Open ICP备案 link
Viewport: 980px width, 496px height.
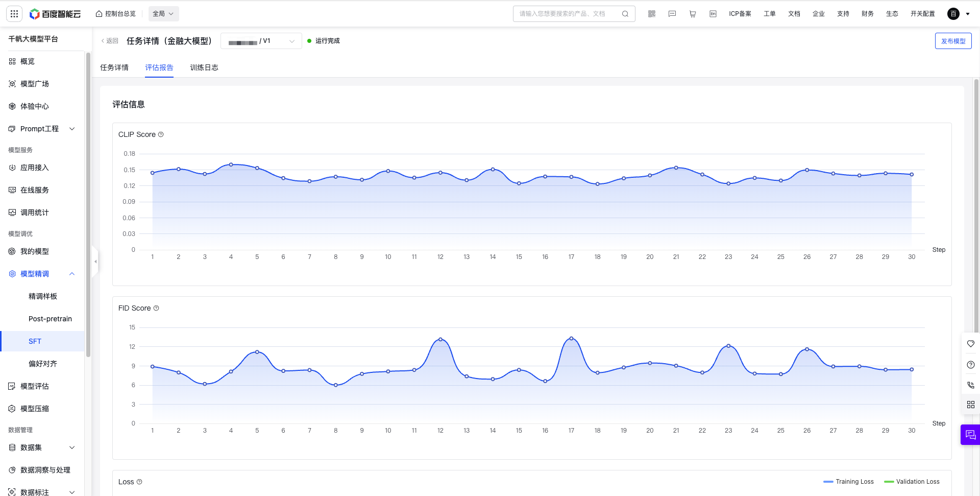tap(740, 14)
